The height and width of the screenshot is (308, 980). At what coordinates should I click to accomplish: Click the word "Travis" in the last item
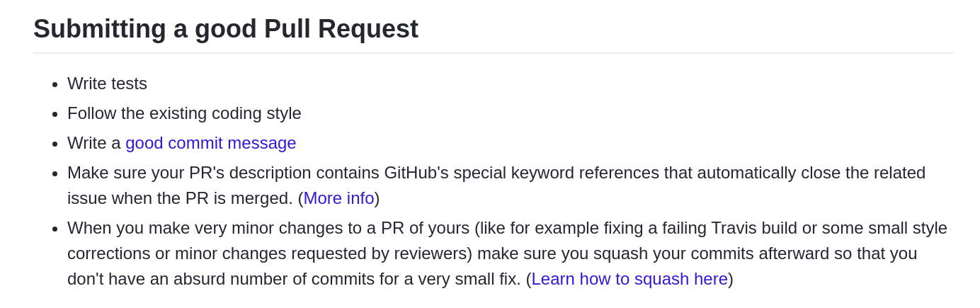point(733,228)
